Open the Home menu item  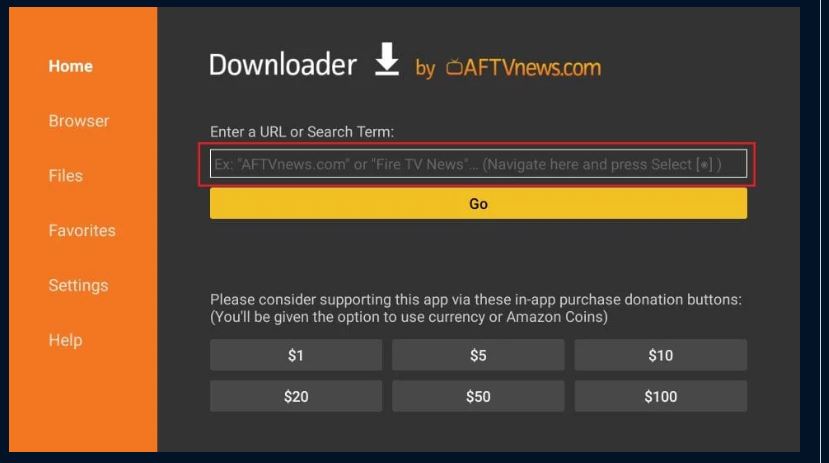tap(71, 66)
